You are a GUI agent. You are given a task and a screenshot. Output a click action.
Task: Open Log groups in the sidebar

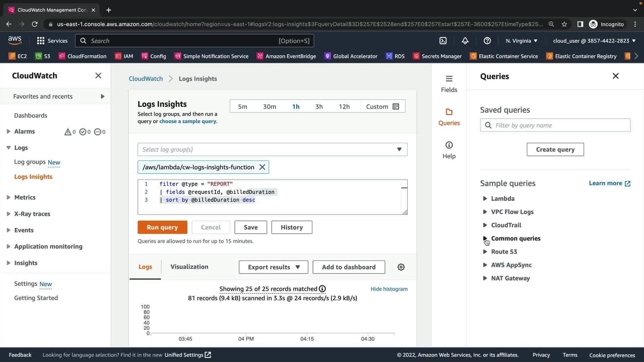pyautogui.click(x=30, y=162)
